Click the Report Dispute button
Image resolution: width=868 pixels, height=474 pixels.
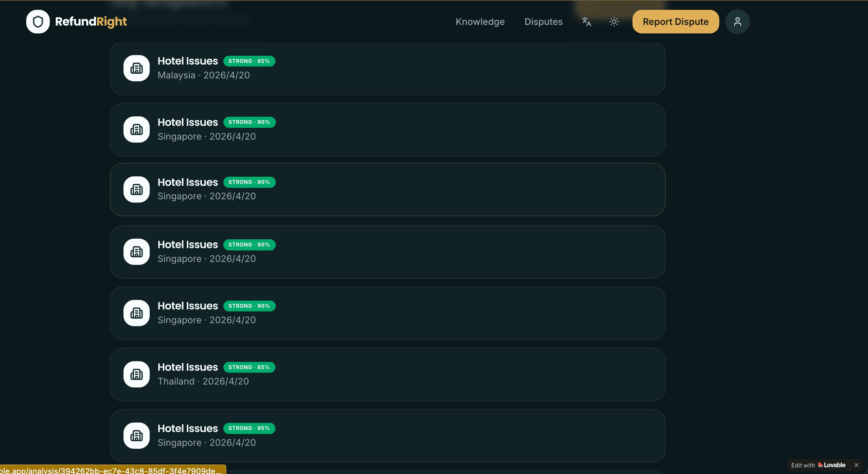(676, 22)
